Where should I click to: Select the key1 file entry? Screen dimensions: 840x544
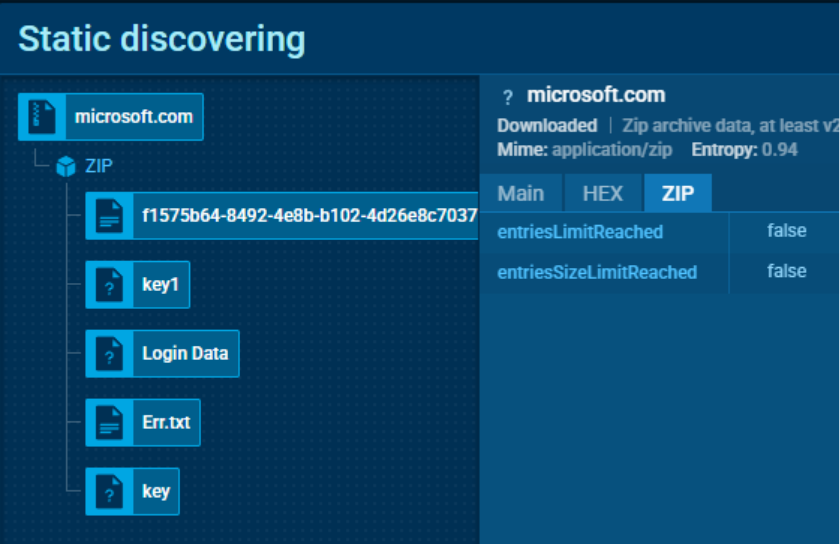coord(138,285)
